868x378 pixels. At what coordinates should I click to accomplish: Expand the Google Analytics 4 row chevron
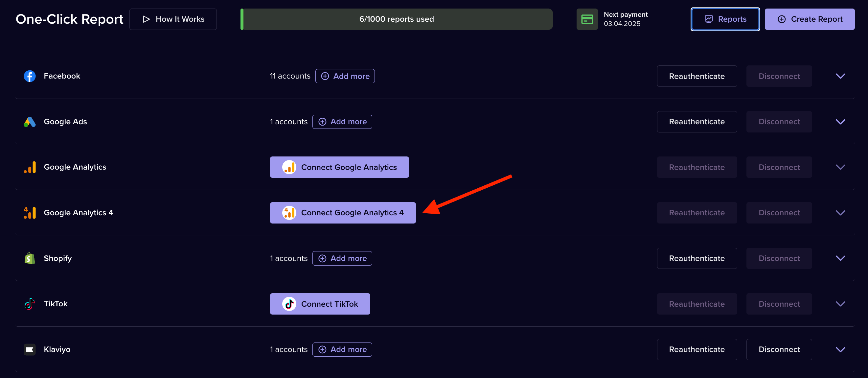tap(840, 213)
